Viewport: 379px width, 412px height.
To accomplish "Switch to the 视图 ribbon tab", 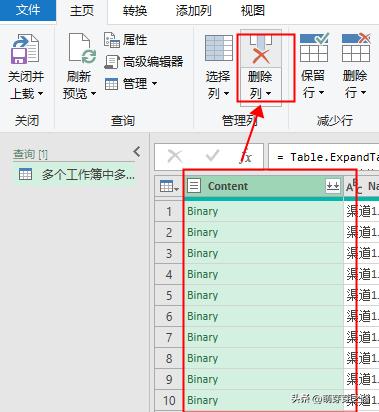I will [x=253, y=11].
